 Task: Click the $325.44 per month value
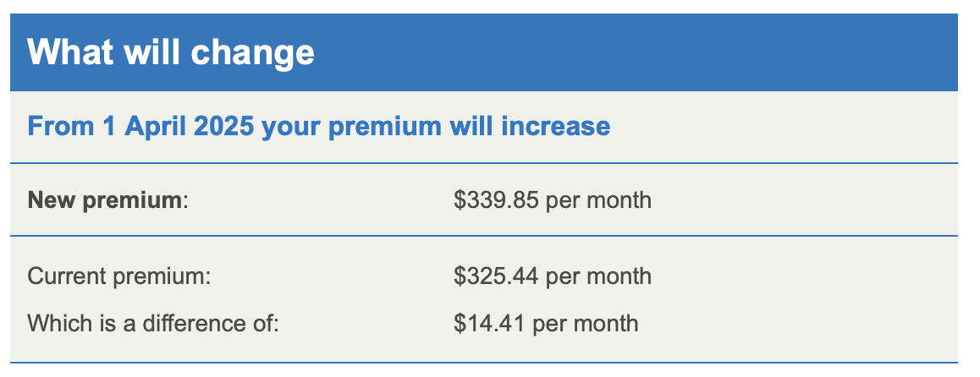point(553,276)
